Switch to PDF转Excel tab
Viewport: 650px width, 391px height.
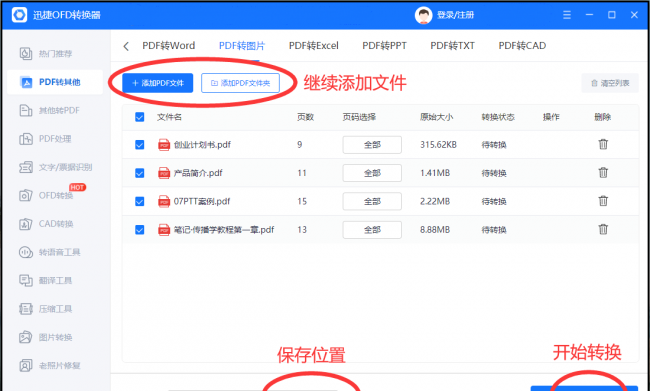[314, 46]
